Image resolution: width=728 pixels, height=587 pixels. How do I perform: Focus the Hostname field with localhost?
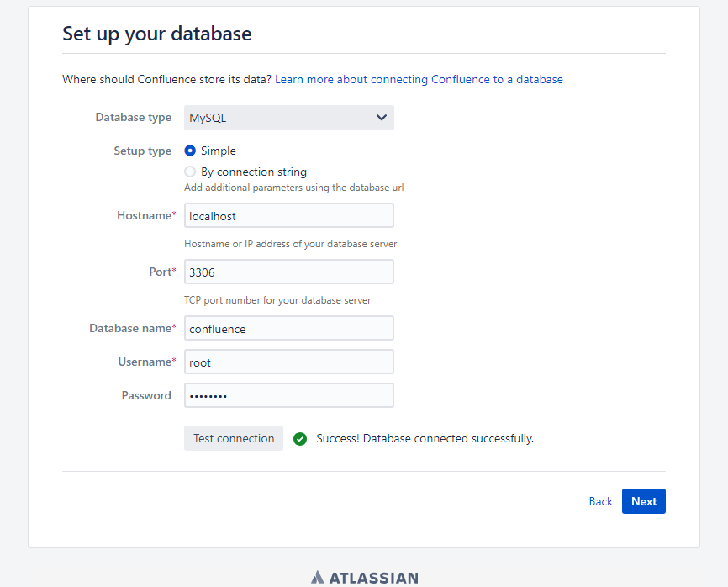pos(289,215)
